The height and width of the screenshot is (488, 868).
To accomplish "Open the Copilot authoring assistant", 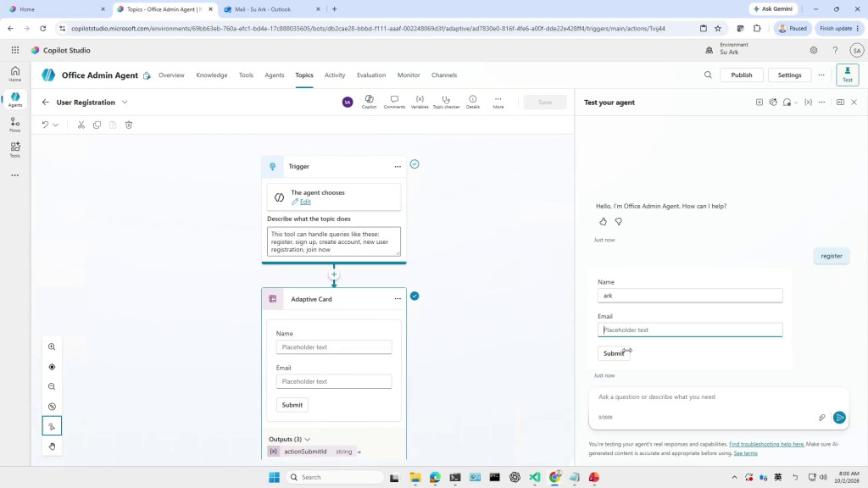I will pyautogui.click(x=370, y=102).
